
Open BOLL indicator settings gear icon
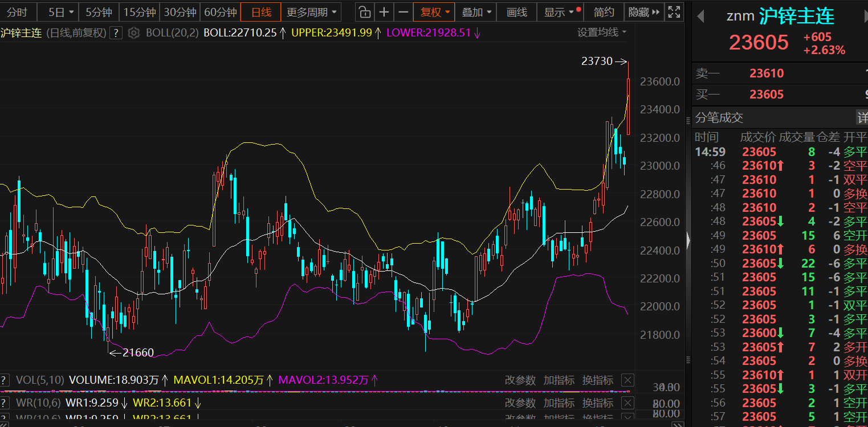133,33
